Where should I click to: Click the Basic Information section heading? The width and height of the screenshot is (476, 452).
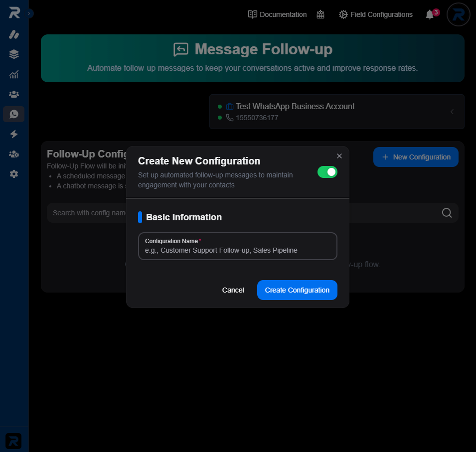(184, 217)
